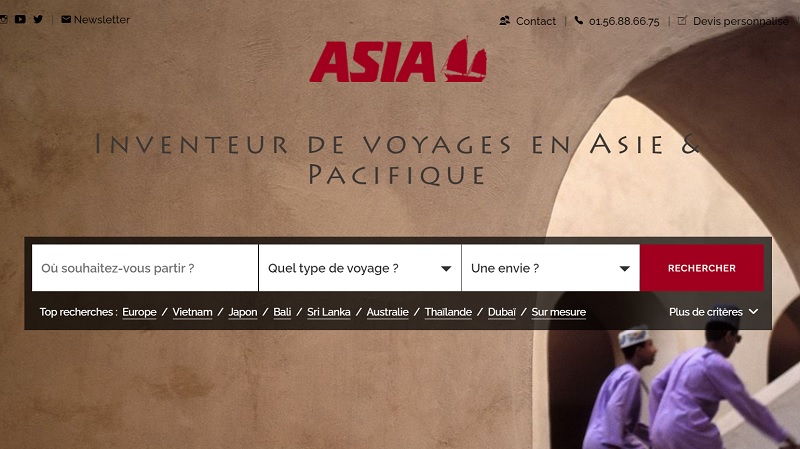Focus the 'Où souhaitez-vous partir ?' field
Screen dimensions: 800x449
[x=145, y=268]
